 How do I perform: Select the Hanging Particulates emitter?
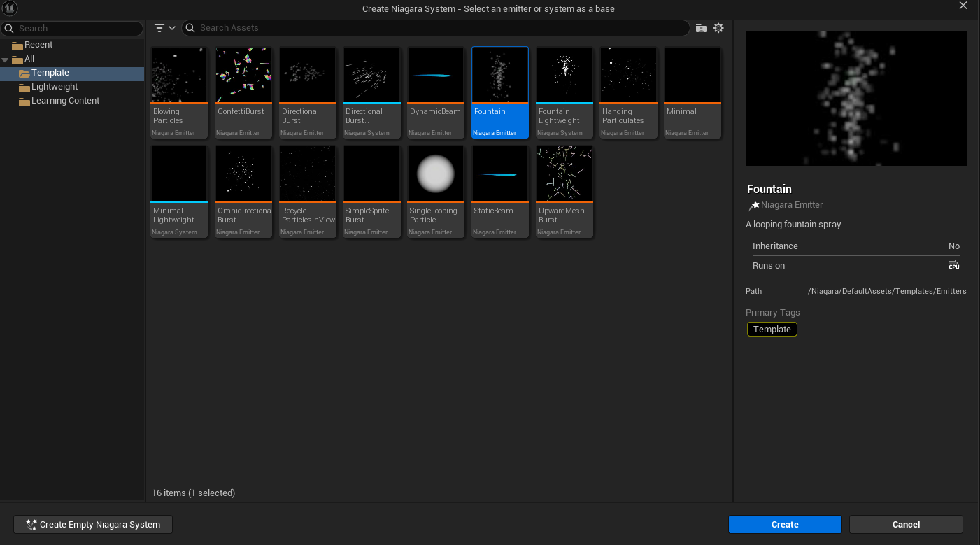628,92
